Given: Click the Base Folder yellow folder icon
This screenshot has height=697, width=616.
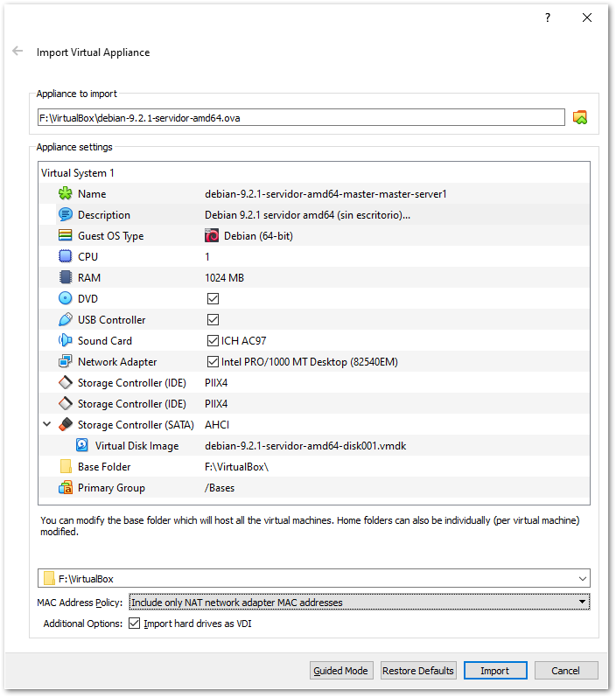Looking at the screenshot, I should point(66,466).
